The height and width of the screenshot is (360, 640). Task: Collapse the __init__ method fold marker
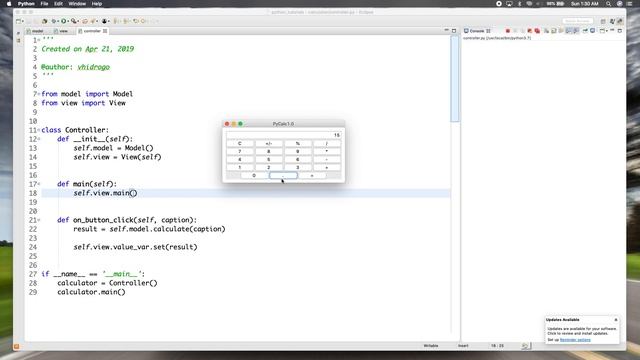pyautogui.click(x=39, y=139)
